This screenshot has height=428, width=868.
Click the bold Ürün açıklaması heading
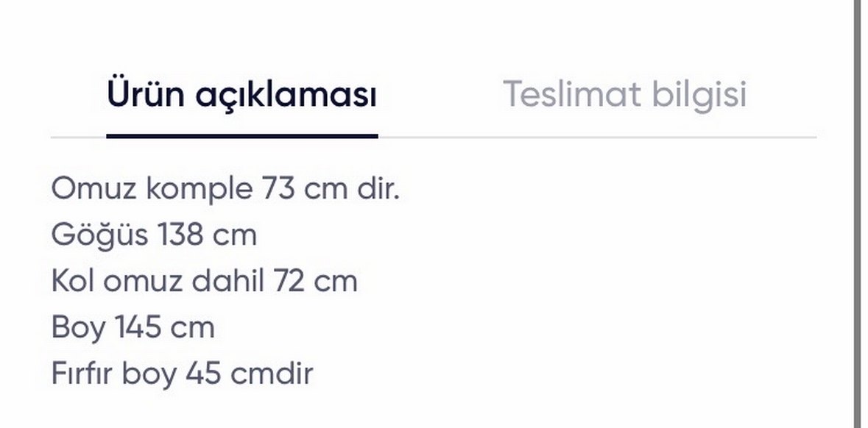pos(243,93)
